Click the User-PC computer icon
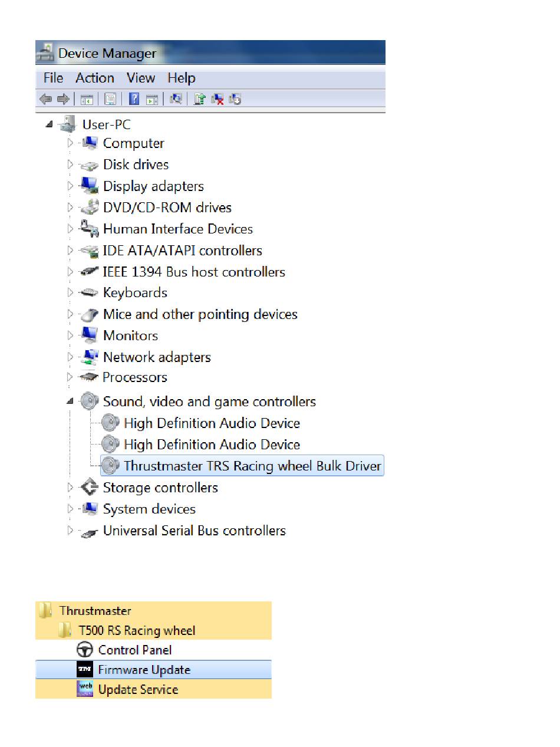 pyautogui.click(x=69, y=124)
